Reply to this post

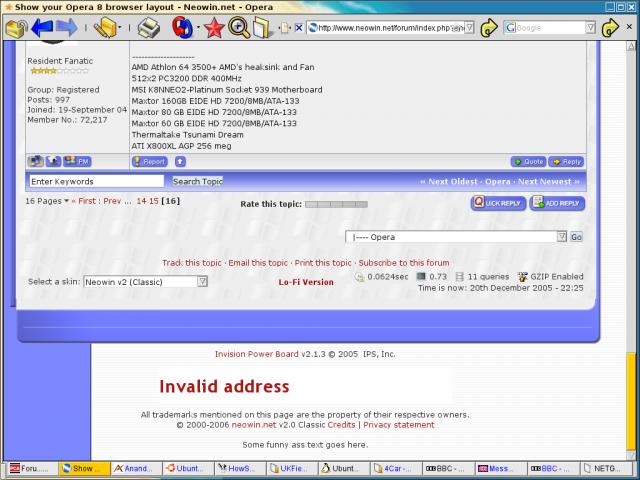click(x=566, y=162)
